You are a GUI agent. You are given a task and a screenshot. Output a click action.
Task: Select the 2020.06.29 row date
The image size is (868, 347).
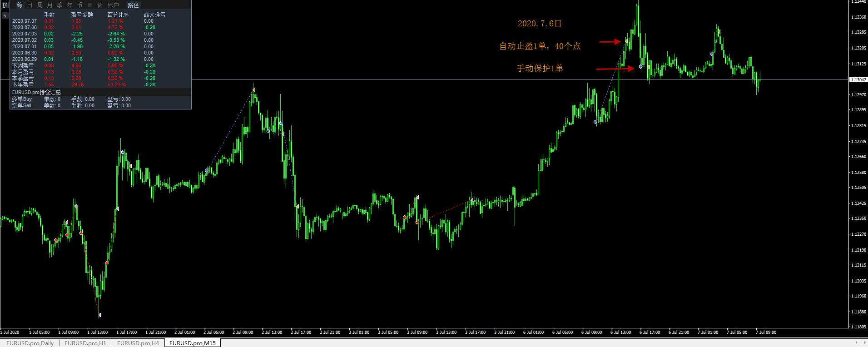pyautogui.click(x=24, y=59)
